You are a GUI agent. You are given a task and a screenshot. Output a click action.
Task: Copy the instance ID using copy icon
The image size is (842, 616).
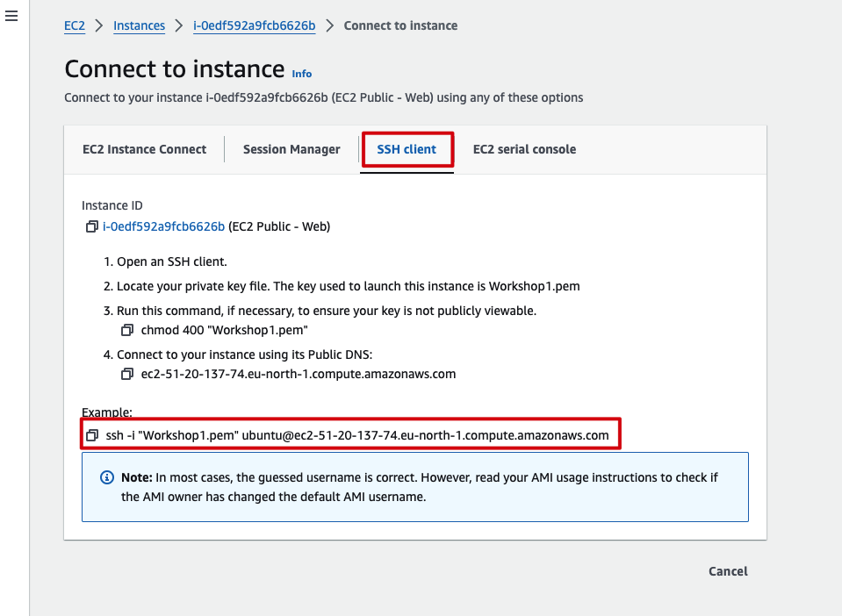(x=91, y=226)
